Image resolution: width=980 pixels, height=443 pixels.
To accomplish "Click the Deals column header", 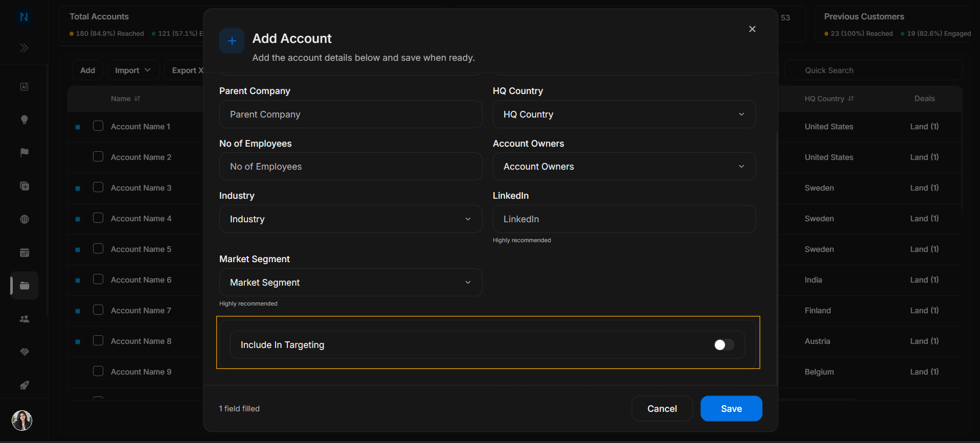I will 924,99.
